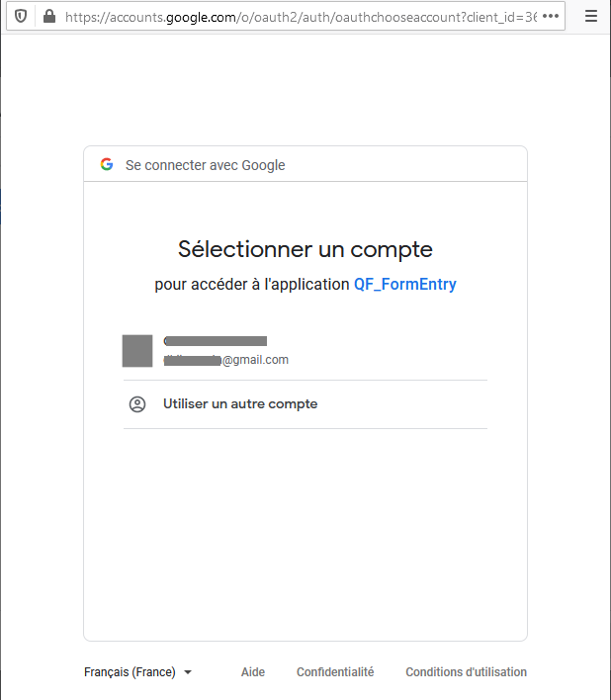Select the gray account avatar

click(137, 350)
